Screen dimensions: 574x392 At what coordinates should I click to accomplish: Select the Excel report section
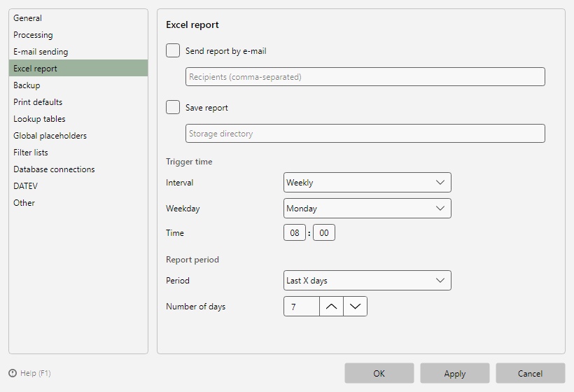(x=78, y=68)
